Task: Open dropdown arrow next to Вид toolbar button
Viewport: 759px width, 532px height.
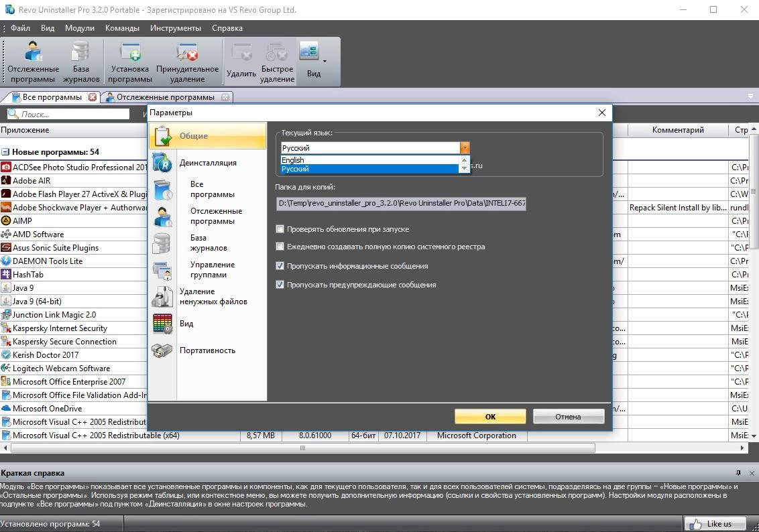Action: coord(325,61)
